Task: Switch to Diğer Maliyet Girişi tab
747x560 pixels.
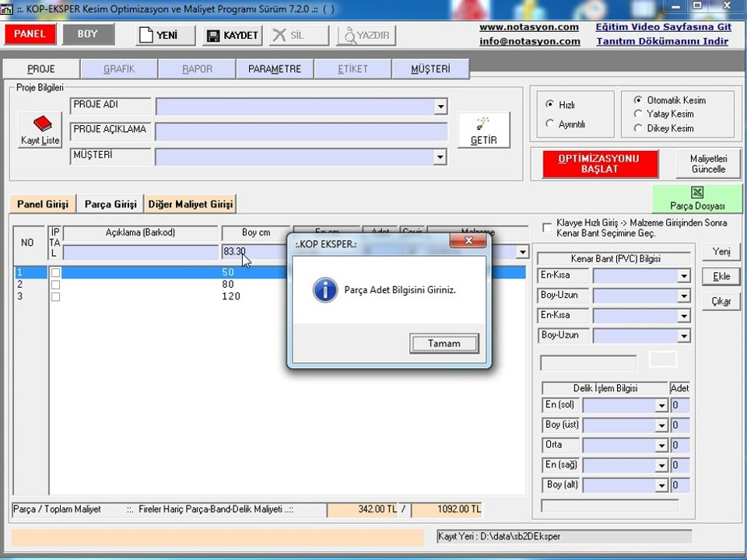Action: point(191,205)
